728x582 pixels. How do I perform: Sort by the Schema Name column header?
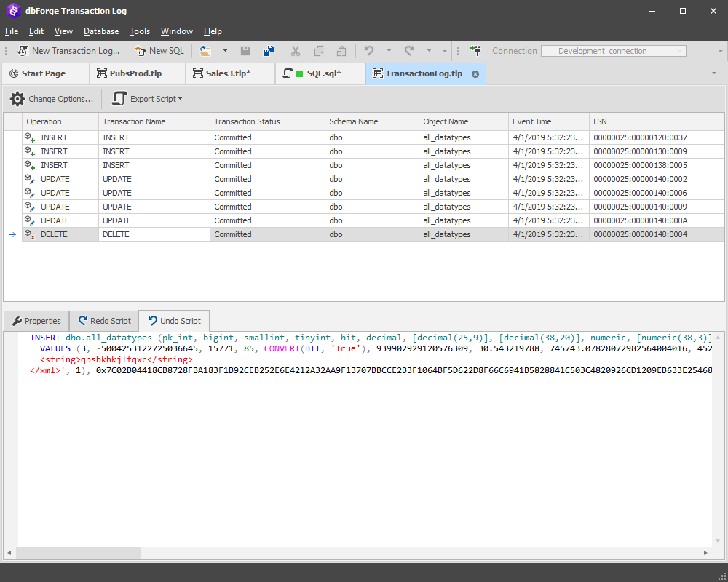point(372,121)
